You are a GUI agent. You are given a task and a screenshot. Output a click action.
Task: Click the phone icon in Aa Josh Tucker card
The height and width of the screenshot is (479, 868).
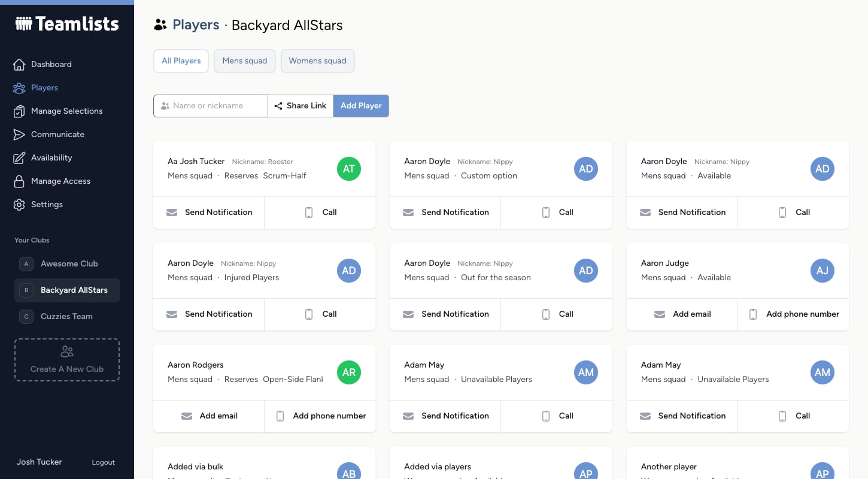pyautogui.click(x=309, y=212)
